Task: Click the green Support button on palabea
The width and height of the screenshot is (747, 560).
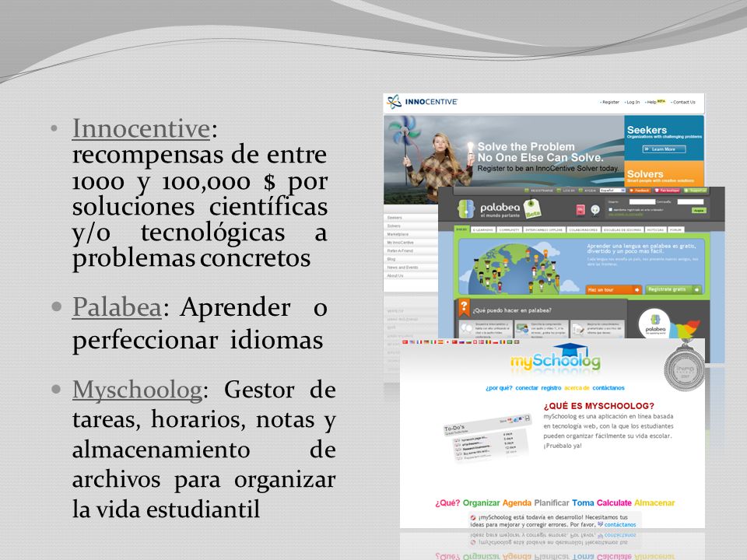Action: 696,191
